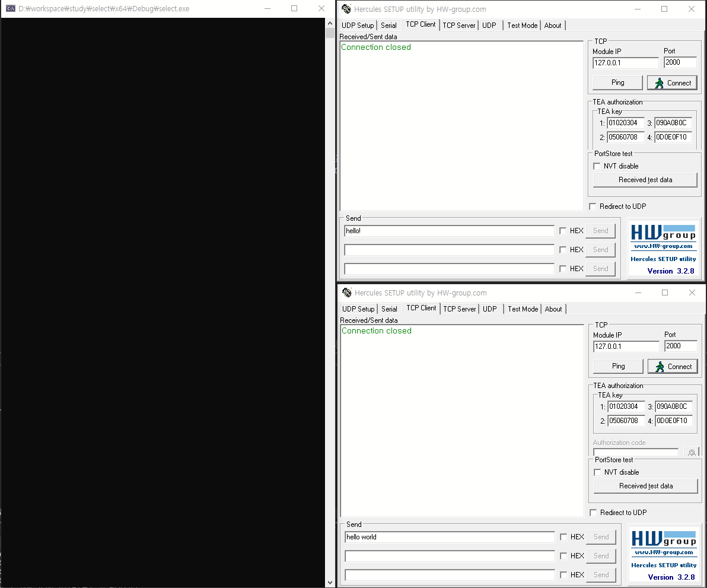Open Test Mode tab in top Hercules window
Screen dimensions: 707x588
[522, 26]
